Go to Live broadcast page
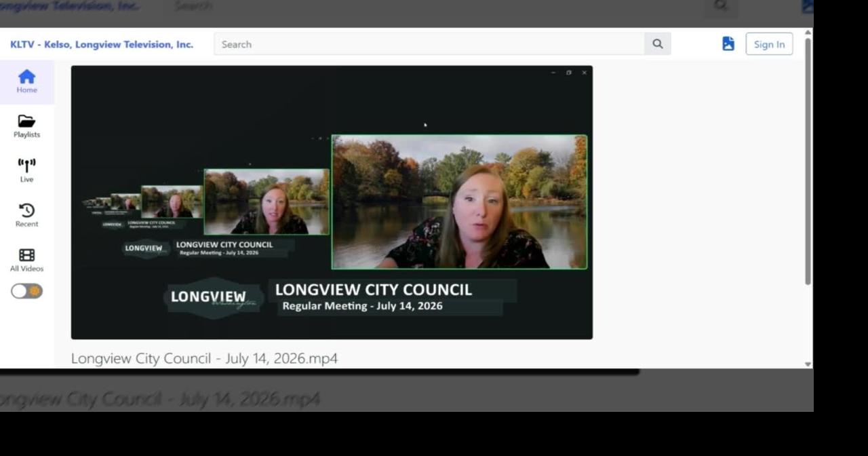868x456 pixels. 26,170
